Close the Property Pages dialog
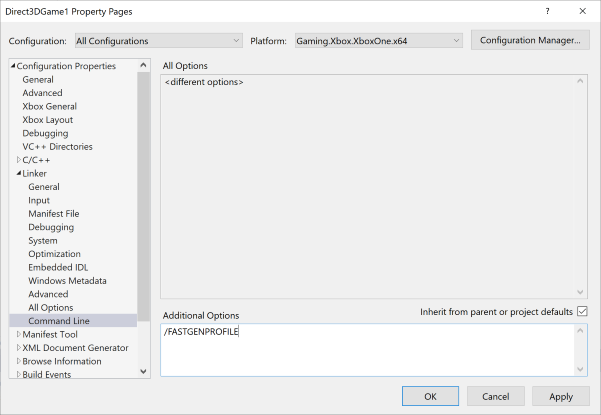This screenshot has height=415, width=601. [583, 11]
